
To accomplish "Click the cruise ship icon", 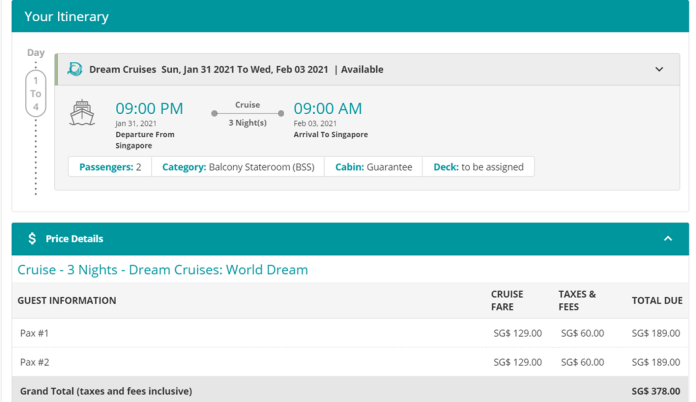I will pyautogui.click(x=82, y=113).
